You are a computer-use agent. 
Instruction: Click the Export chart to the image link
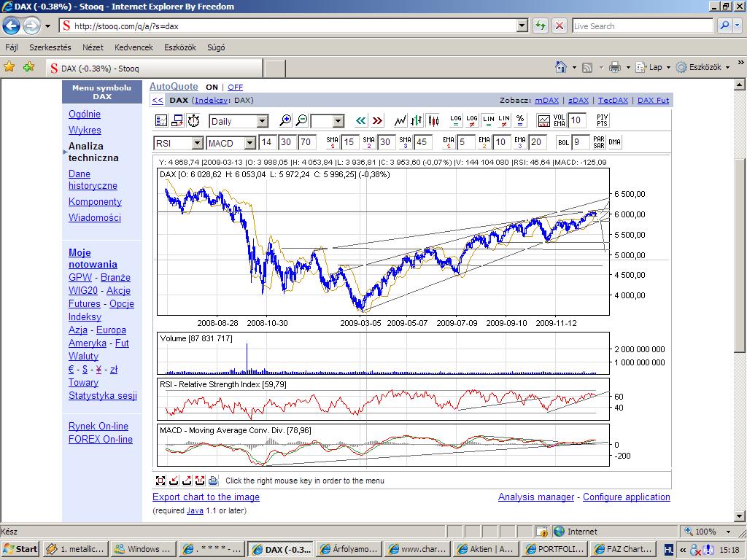206,497
